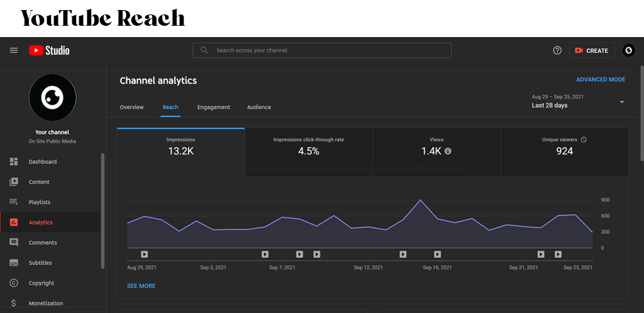
Task: Click the search magnifier icon
Action: 204,50
